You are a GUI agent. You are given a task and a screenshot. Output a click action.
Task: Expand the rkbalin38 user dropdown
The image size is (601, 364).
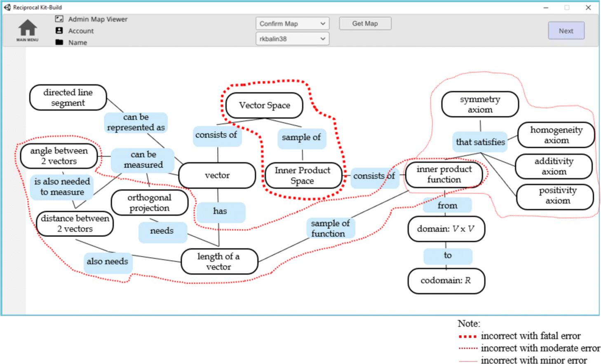(x=292, y=39)
